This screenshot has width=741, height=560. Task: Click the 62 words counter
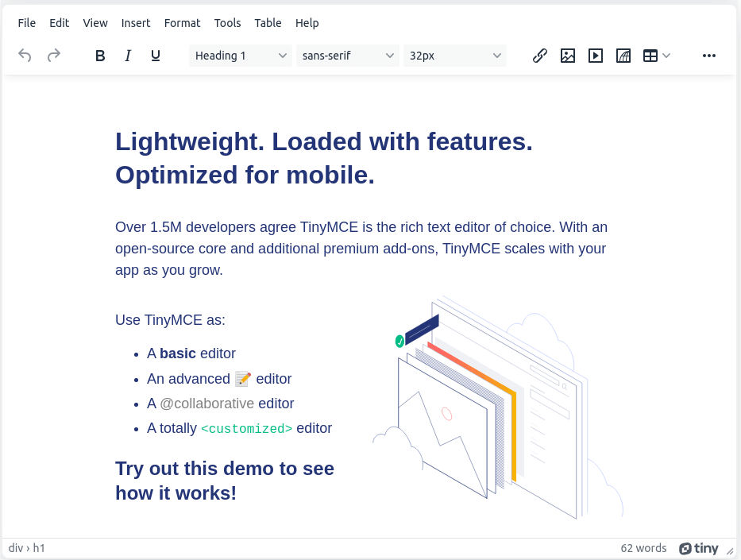643,548
